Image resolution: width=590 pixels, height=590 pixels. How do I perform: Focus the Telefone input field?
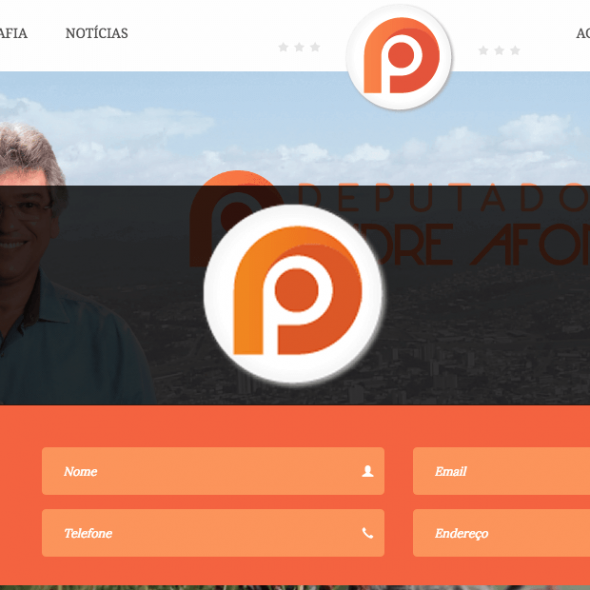pos(213,533)
